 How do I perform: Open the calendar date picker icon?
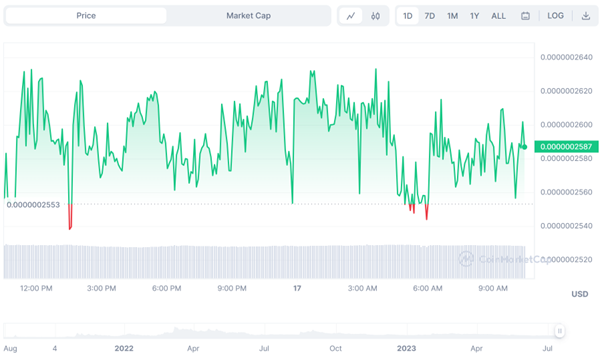525,16
